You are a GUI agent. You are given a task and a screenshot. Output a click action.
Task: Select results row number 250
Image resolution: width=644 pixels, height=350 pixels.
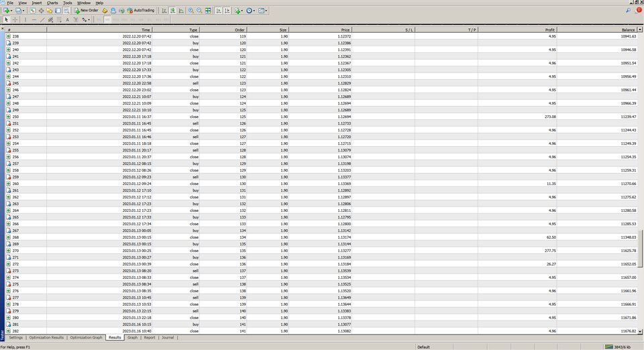pos(321,117)
